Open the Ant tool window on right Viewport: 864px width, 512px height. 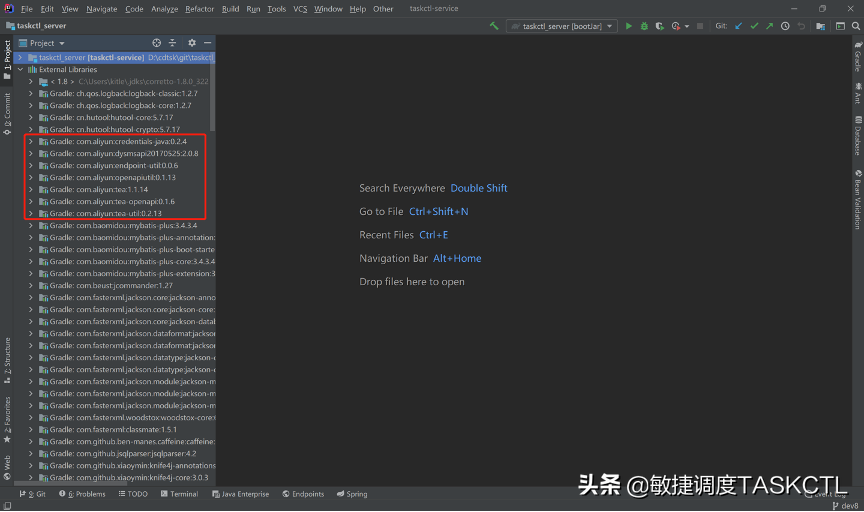[858, 93]
